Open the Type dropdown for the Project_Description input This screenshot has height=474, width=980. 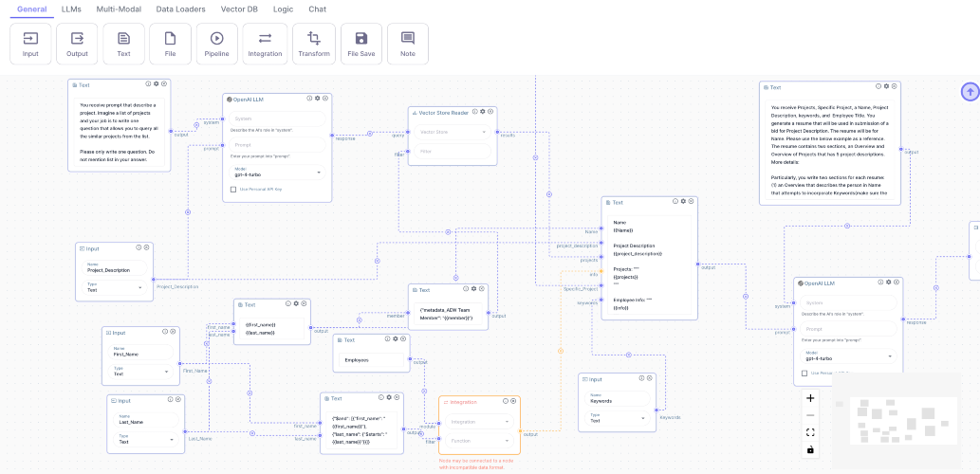pyautogui.click(x=114, y=288)
